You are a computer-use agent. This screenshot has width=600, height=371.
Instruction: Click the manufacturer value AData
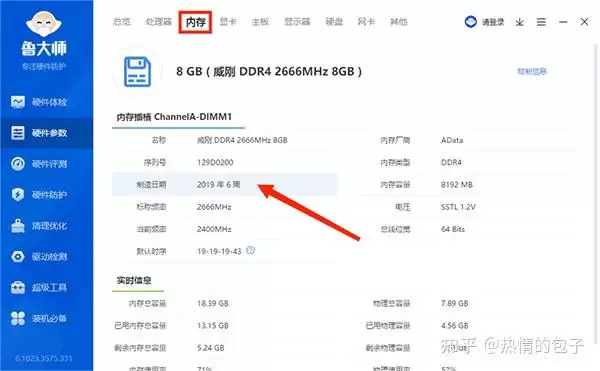[x=452, y=140]
